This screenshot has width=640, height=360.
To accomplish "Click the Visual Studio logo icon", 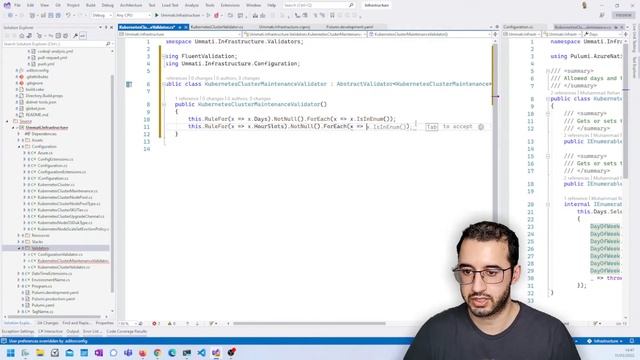I will [7, 5].
